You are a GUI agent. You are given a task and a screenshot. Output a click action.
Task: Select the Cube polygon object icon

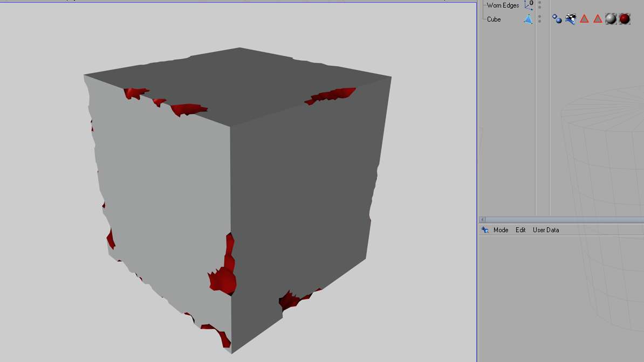[x=527, y=19]
